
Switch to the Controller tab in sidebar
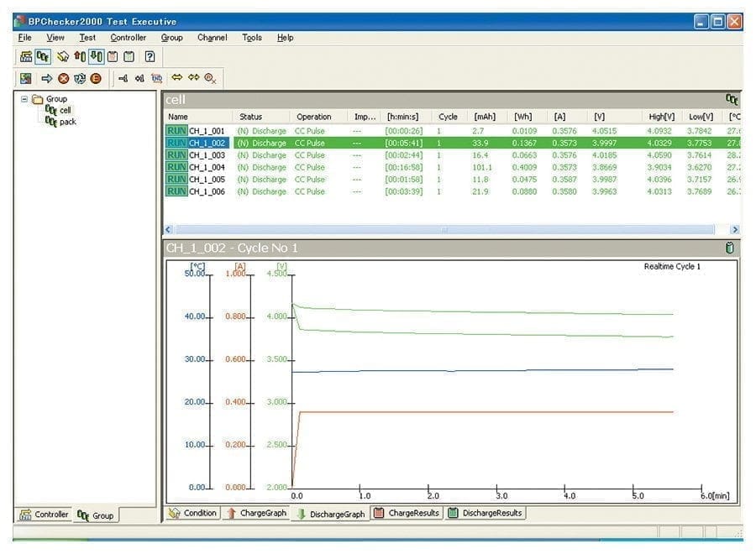pyautogui.click(x=44, y=515)
